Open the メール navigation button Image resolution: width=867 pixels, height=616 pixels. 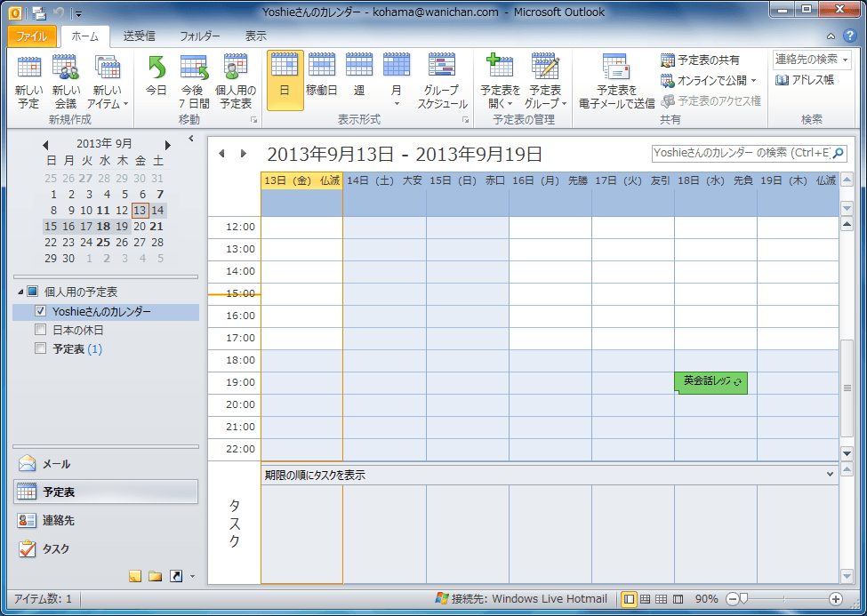tap(106, 464)
